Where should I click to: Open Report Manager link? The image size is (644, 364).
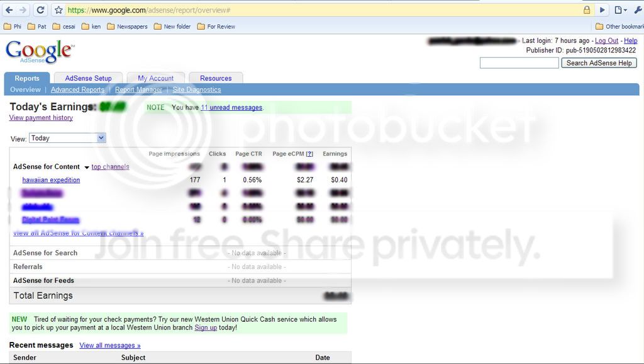click(138, 89)
